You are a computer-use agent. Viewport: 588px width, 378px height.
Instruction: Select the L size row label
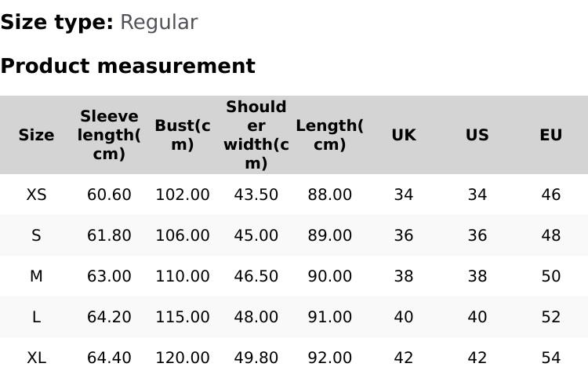tap(36, 317)
